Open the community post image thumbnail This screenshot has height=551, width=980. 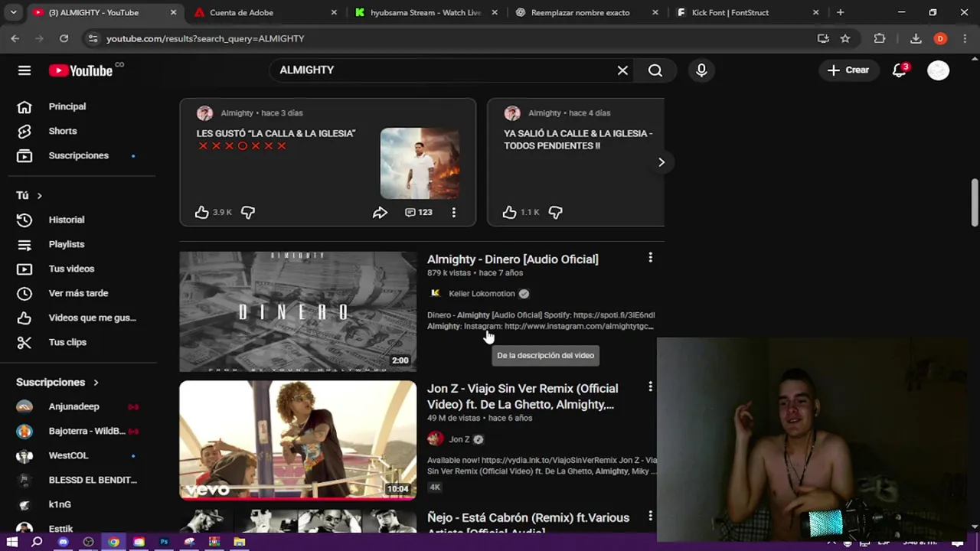pos(420,163)
